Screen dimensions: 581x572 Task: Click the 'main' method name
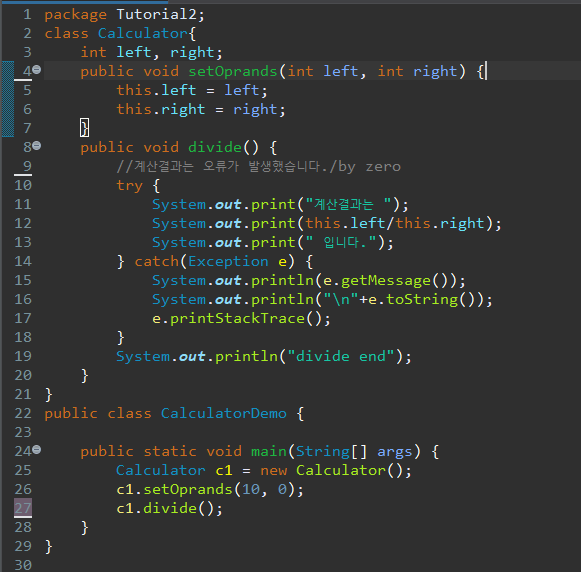[269, 452]
